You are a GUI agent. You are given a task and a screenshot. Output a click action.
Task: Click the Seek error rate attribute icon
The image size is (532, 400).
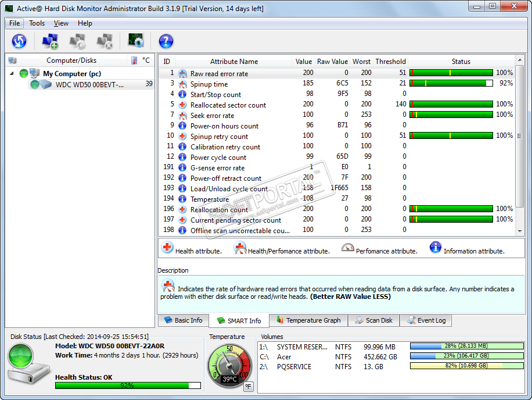click(182, 116)
